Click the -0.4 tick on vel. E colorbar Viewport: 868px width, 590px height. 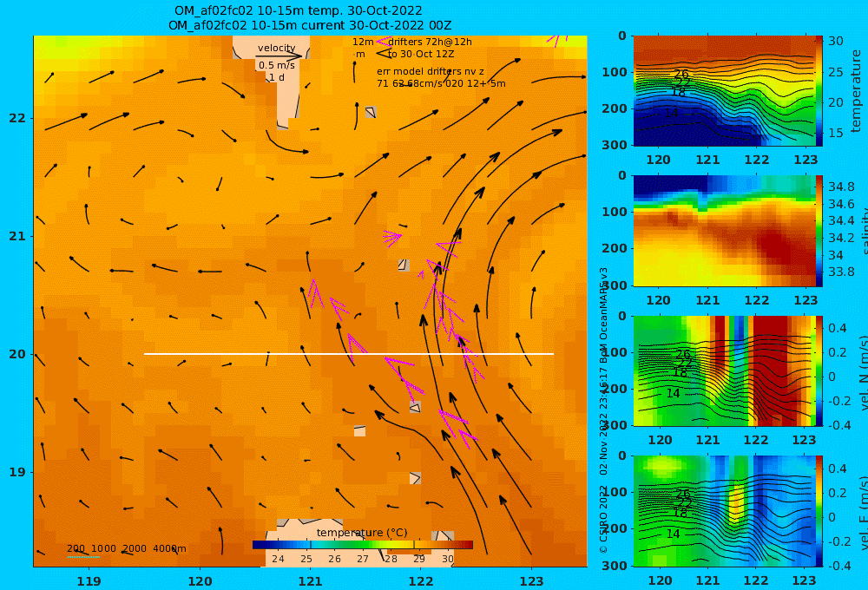[x=839, y=566]
